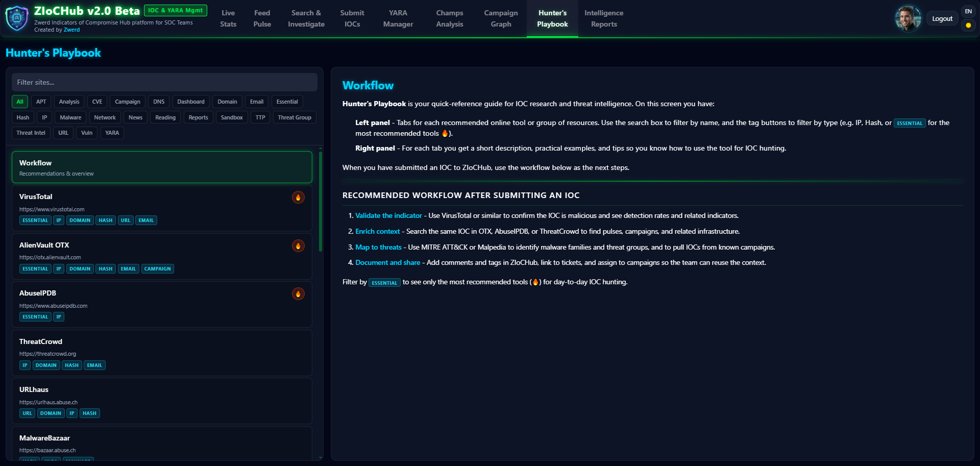Click the VirusTotal essential flame icon

coord(298,198)
